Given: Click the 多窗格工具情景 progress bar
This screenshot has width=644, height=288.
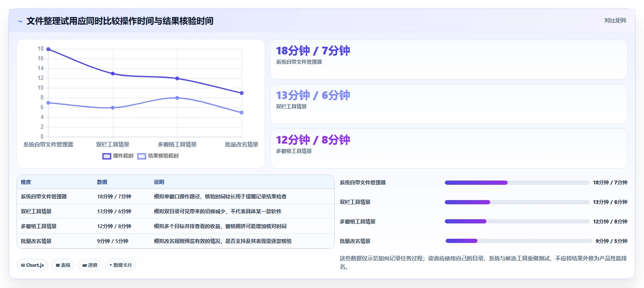Looking at the screenshot, I should point(517,221).
